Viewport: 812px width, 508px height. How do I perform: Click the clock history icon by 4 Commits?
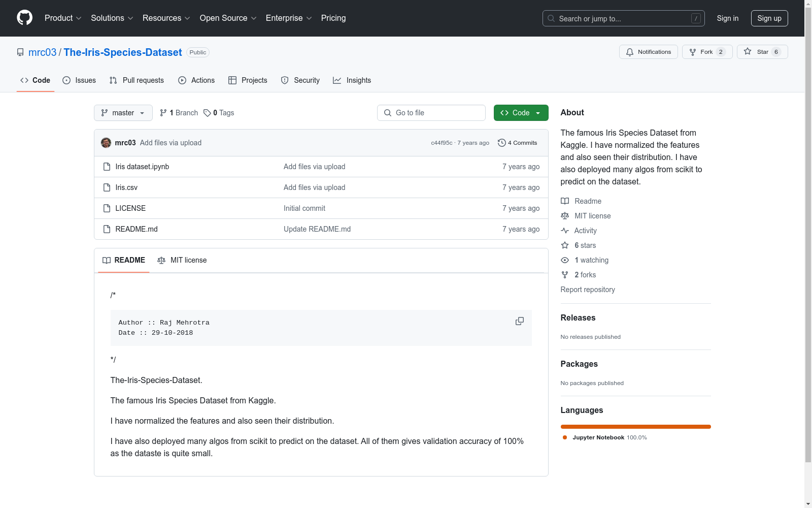pyautogui.click(x=502, y=143)
